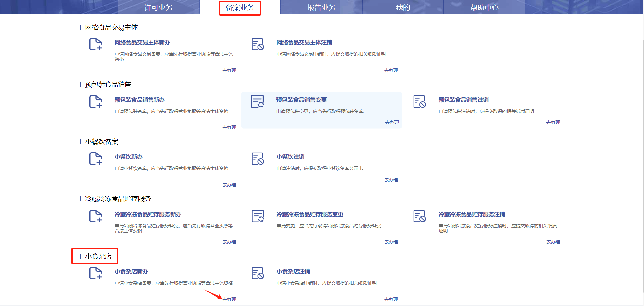Open the 小餐饮新办 title link
Screen dimensions: 644x306
128,157
